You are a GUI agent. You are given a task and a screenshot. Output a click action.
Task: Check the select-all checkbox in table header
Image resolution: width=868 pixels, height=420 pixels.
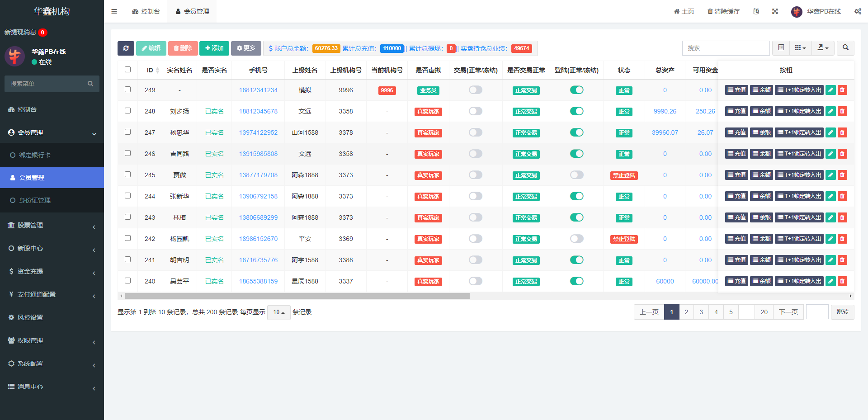(x=127, y=70)
